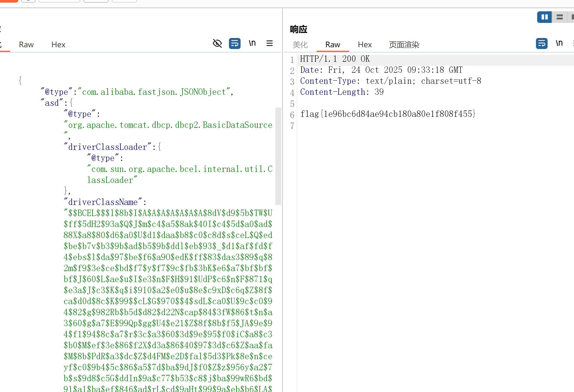
Task: Toggle line wrap in request panel
Action: pyautogui.click(x=234, y=43)
